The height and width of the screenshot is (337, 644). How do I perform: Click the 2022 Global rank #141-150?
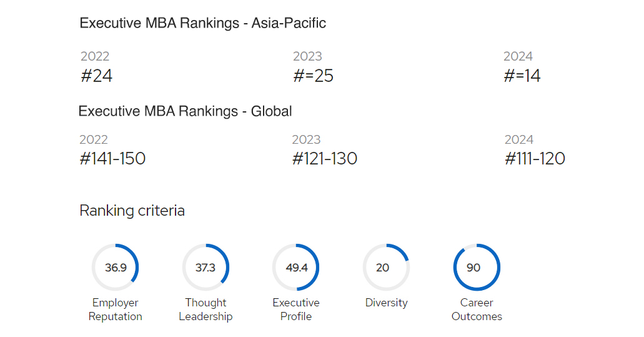(112, 159)
